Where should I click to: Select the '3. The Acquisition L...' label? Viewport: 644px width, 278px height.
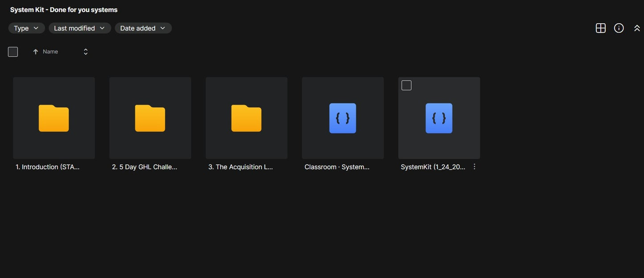click(241, 167)
